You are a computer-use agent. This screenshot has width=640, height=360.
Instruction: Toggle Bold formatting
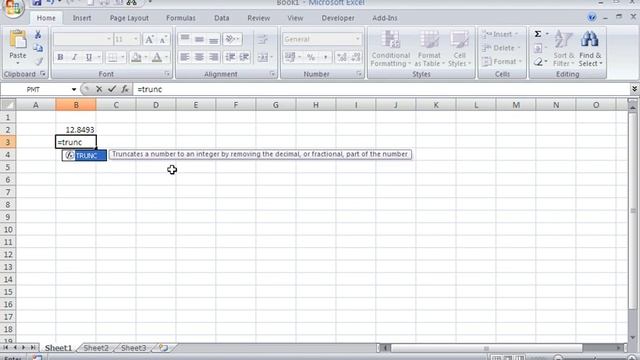coord(60,57)
